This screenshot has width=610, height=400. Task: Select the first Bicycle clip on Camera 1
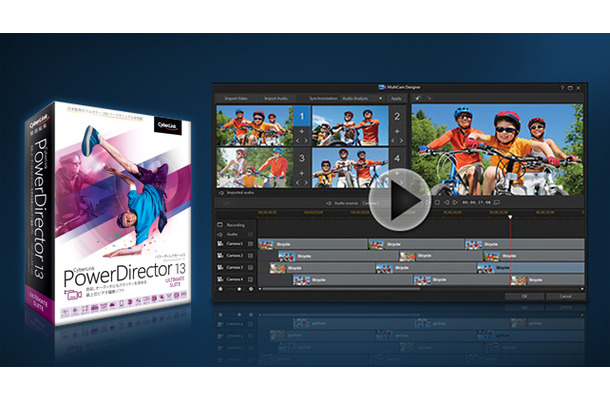[312, 244]
